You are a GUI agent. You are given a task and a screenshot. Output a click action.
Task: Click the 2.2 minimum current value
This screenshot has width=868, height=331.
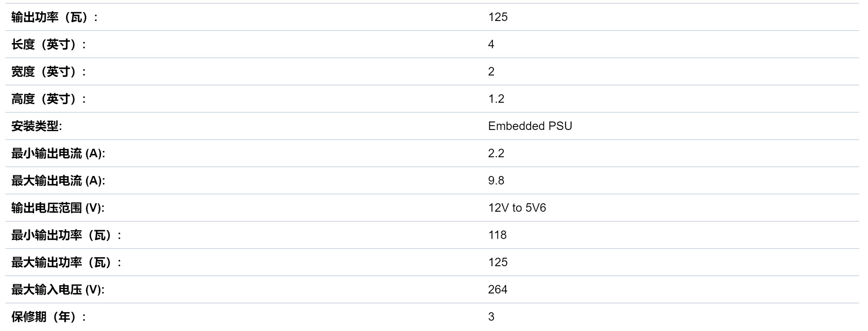click(x=496, y=153)
